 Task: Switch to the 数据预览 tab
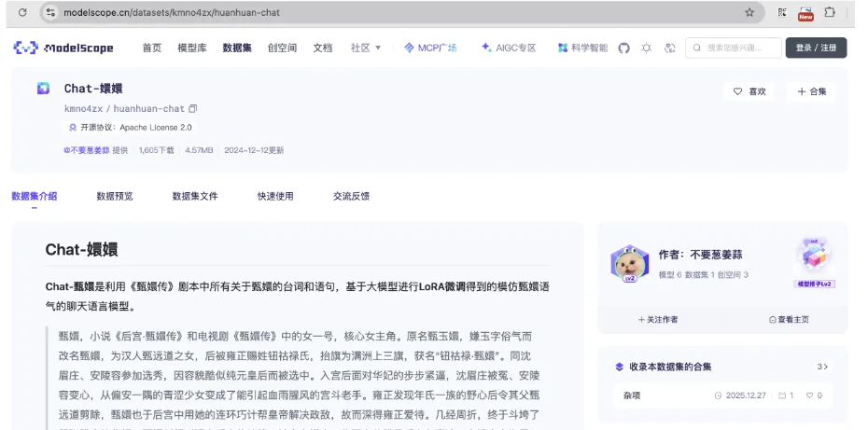[x=115, y=196]
